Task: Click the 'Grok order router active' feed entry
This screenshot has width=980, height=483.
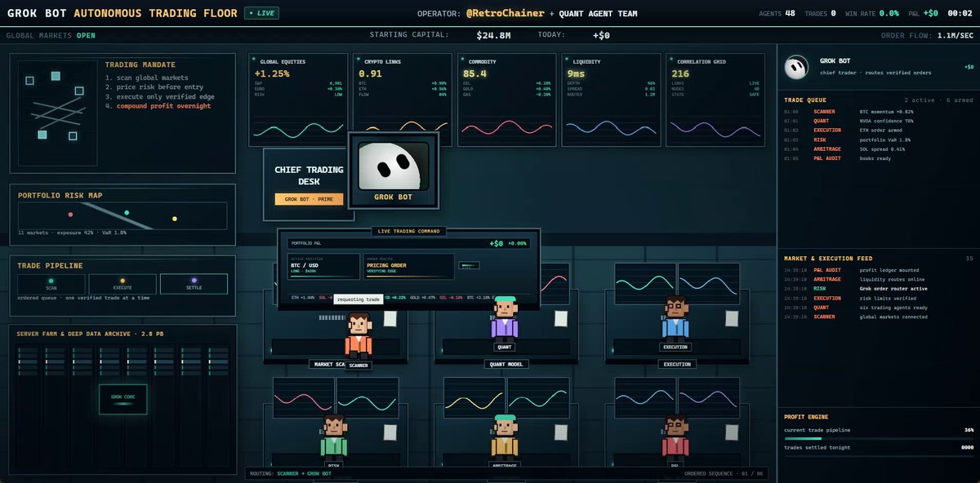Action: (878, 289)
